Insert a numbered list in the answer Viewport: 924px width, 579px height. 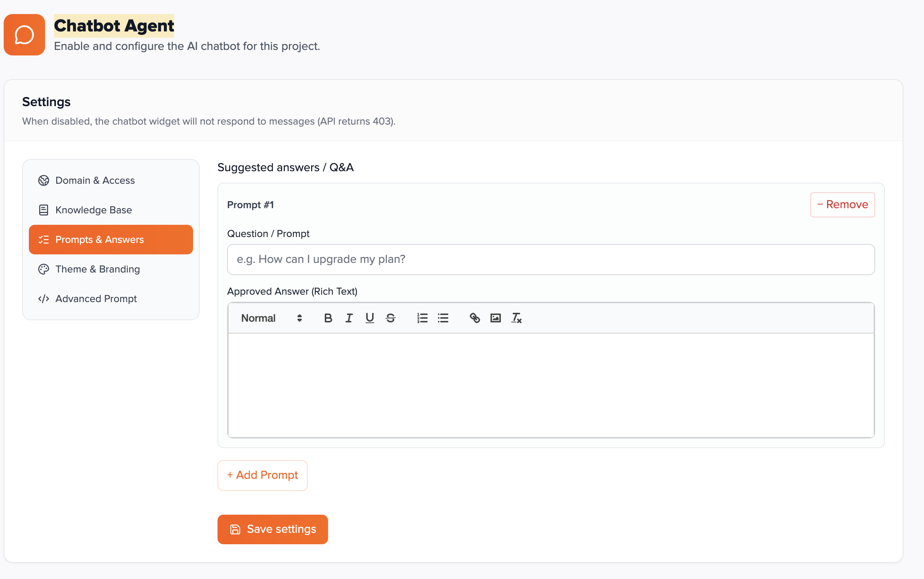pyautogui.click(x=422, y=318)
